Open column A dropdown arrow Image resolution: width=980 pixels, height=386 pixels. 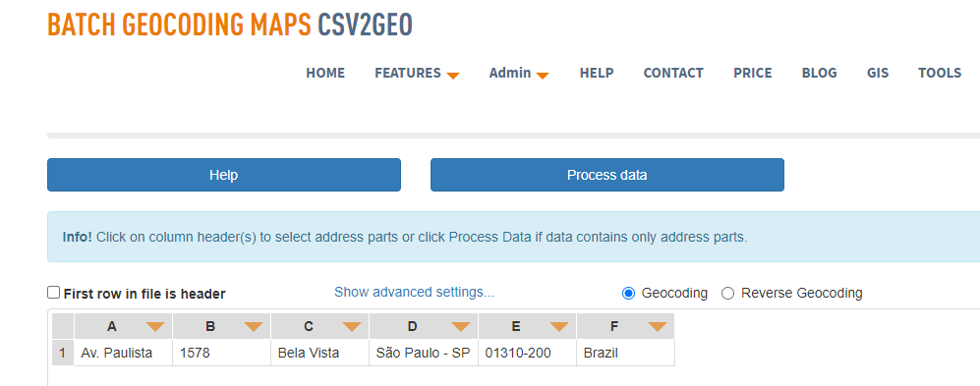[155, 326]
